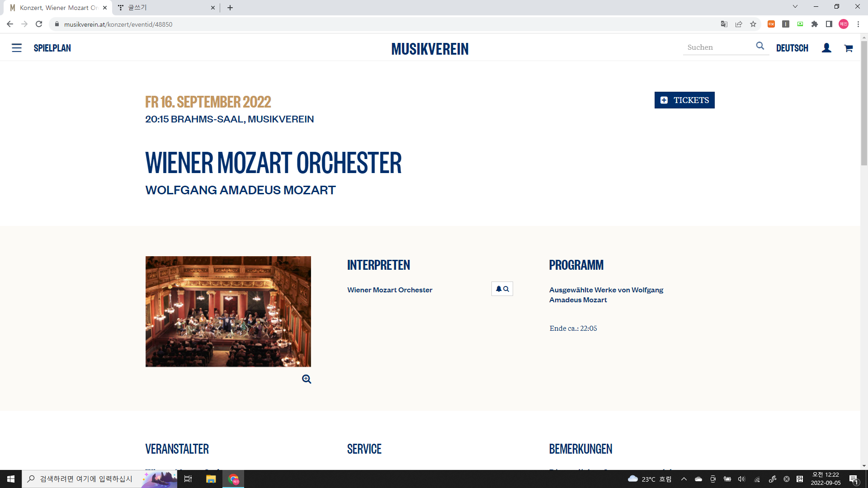The image size is (868, 488).
Task: Click the TICKETS button
Action: 684,100
